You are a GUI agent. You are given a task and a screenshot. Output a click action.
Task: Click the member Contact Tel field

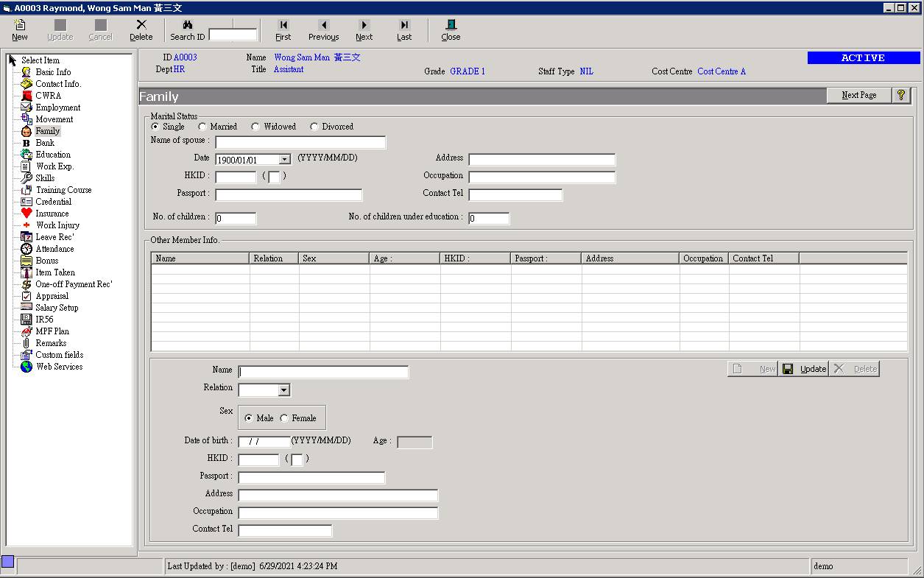pos(285,531)
